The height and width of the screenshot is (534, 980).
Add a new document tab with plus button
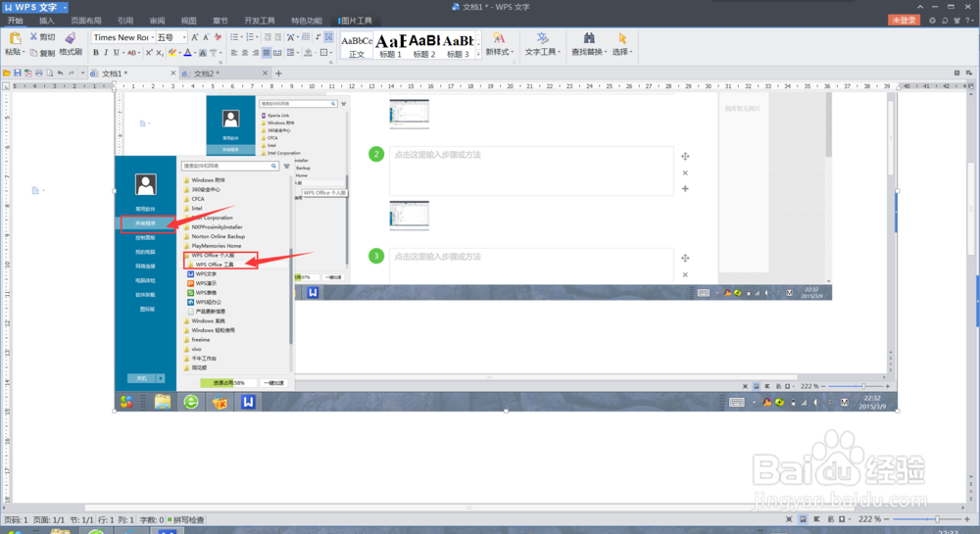coord(278,73)
